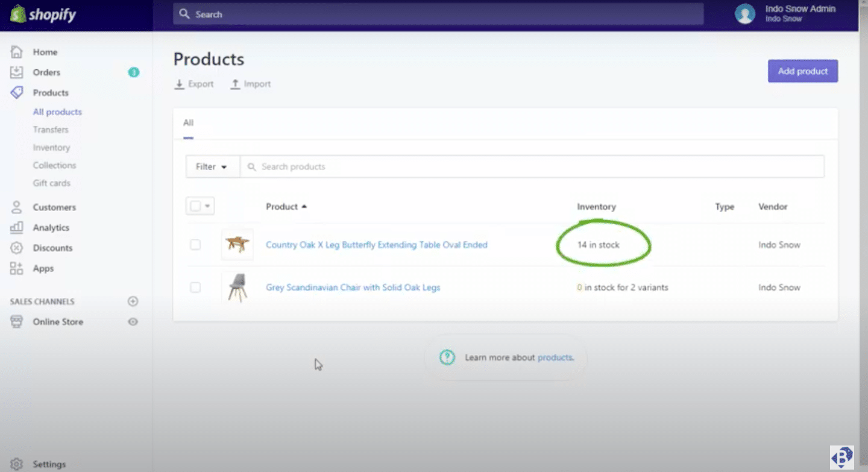Open Orders using its tray icon
The height and width of the screenshot is (472, 868).
click(16, 72)
